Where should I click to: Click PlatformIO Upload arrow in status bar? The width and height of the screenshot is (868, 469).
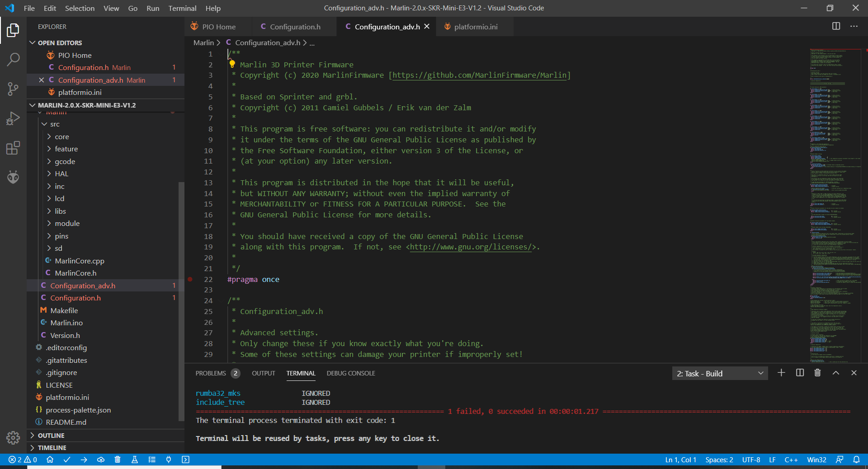[x=84, y=460]
